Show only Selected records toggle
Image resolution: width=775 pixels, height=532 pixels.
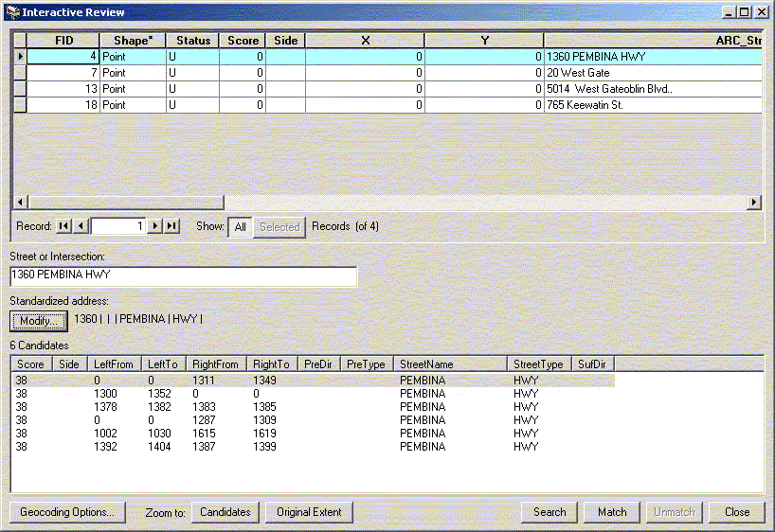coord(279,226)
